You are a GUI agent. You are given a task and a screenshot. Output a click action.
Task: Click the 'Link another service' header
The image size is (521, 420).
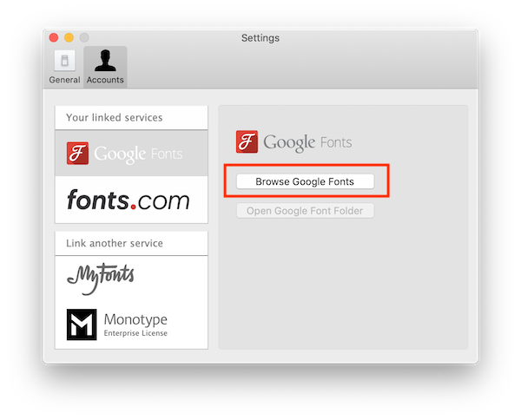click(131, 243)
